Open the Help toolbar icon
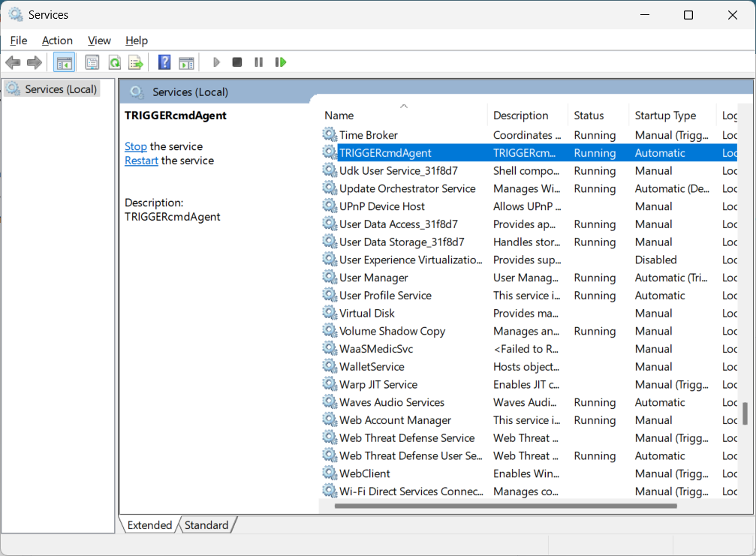The height and width of the screenshot is (556, 756). pyautogui.click(x=164, y=62)
